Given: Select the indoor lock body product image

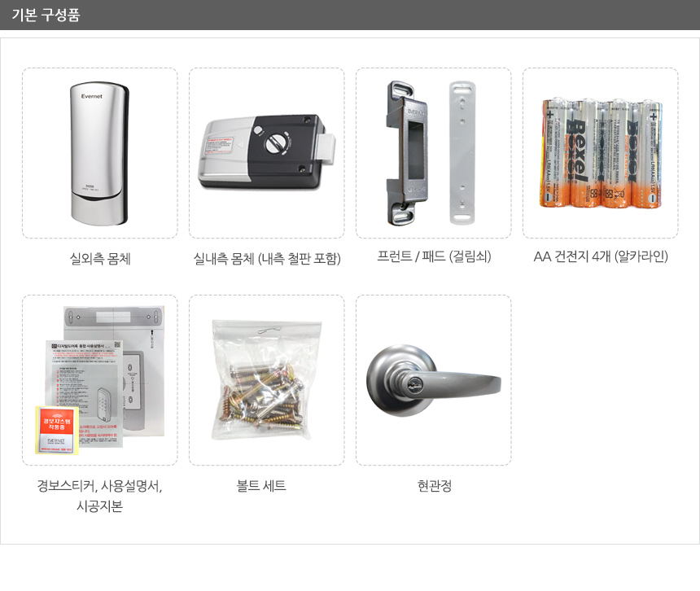Looking at the screenshot, I should [266, 151].
